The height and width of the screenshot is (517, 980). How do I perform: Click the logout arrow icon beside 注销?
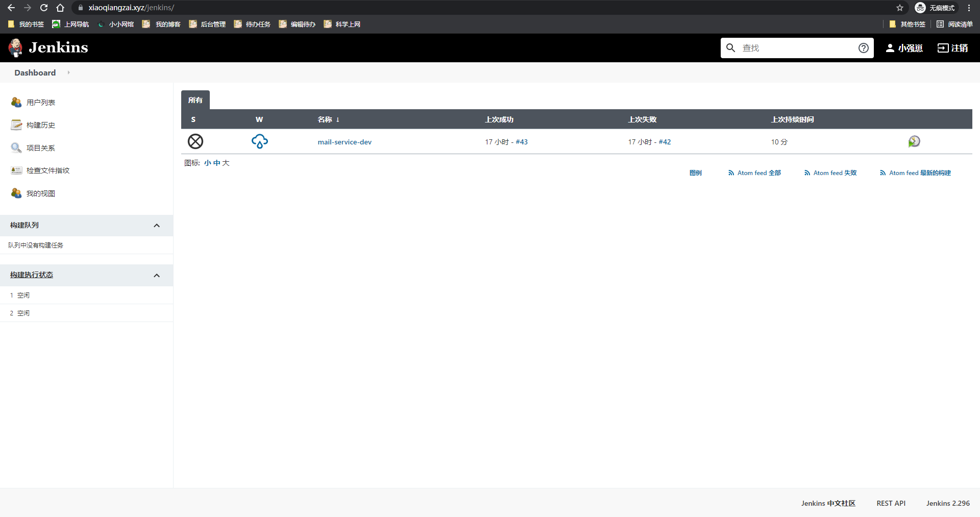pyautogui.click(x=943, y=48)
